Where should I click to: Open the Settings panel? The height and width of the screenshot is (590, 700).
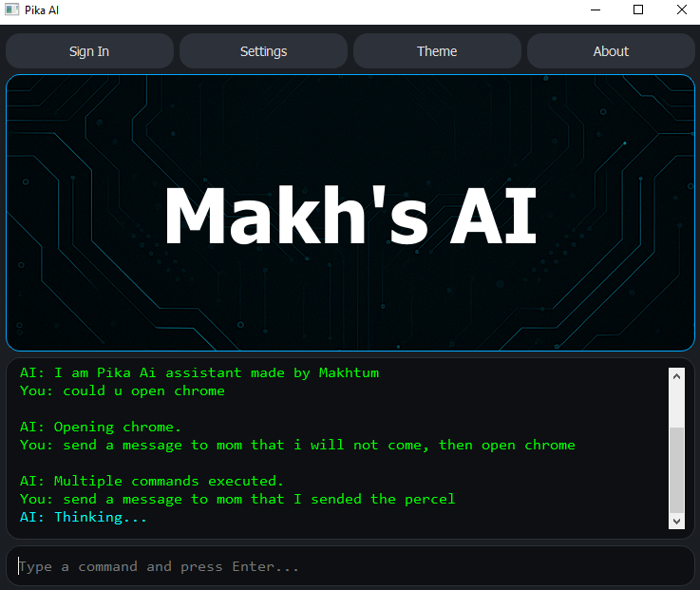(x=263, y=51)
